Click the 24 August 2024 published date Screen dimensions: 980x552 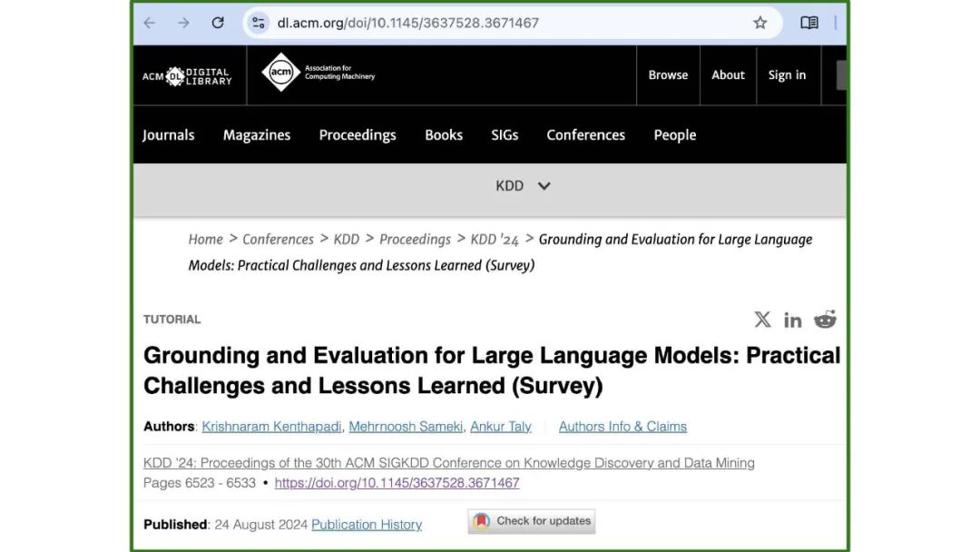pos(260,525)
